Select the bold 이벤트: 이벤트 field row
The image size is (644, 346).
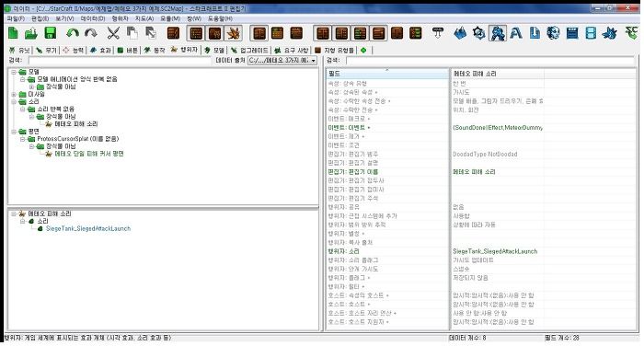click(387, 128)
